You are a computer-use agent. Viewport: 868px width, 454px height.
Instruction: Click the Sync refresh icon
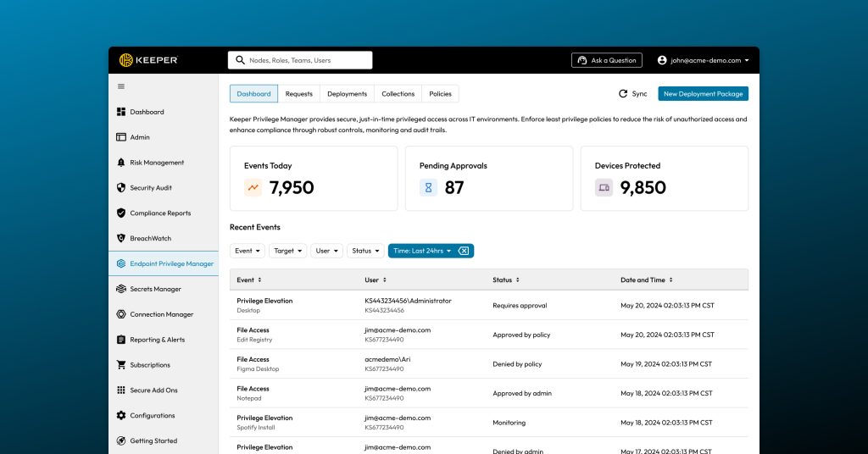click(623, 94)
